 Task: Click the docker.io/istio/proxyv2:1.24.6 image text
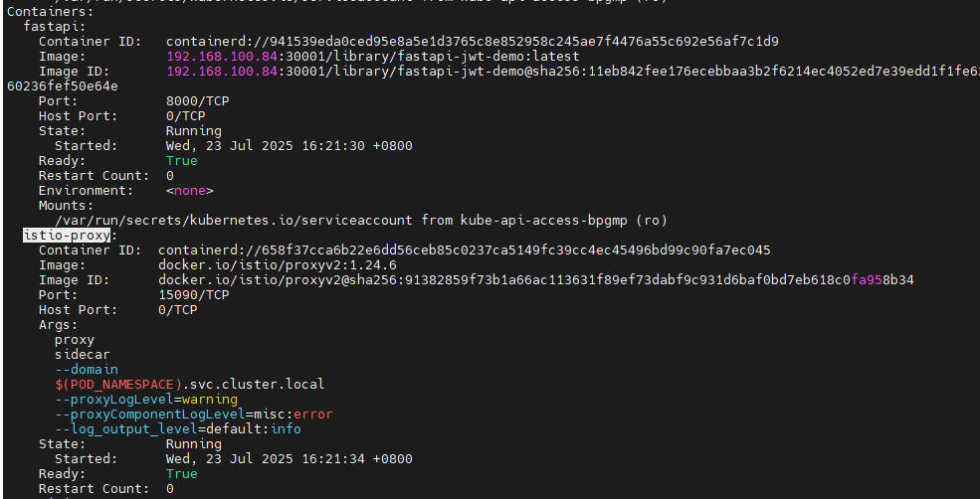pyautogui.click(x=277, y=264)
